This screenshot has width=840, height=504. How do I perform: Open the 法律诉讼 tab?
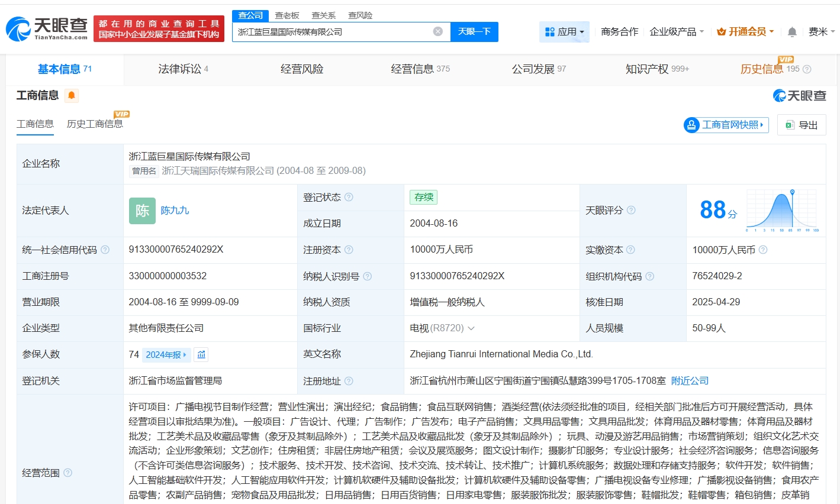click(184, 69)
